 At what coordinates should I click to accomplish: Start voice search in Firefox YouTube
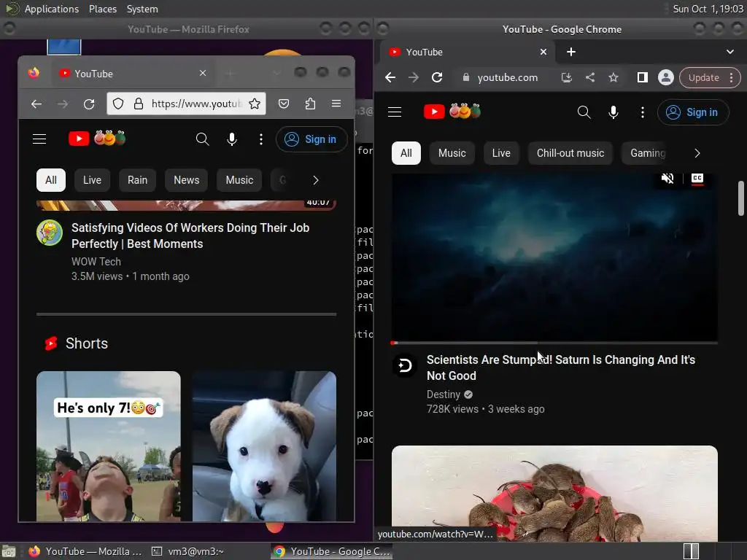tap(232, 139)
